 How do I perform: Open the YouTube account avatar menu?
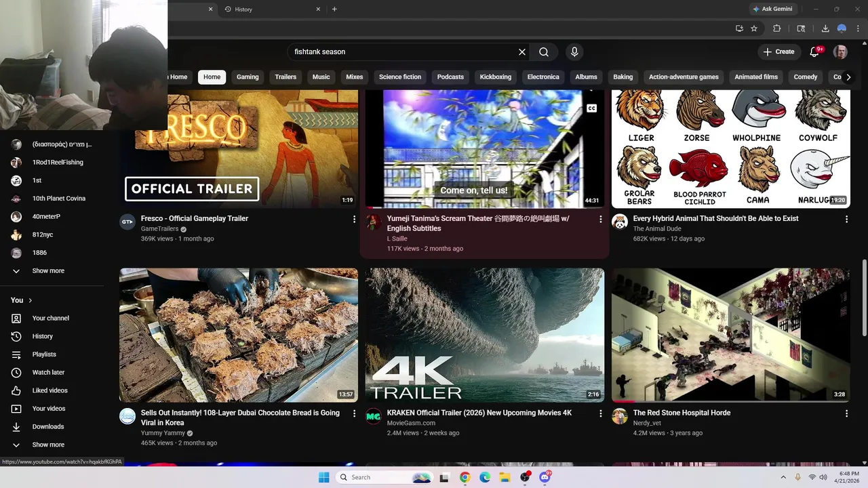click(840, 52)
